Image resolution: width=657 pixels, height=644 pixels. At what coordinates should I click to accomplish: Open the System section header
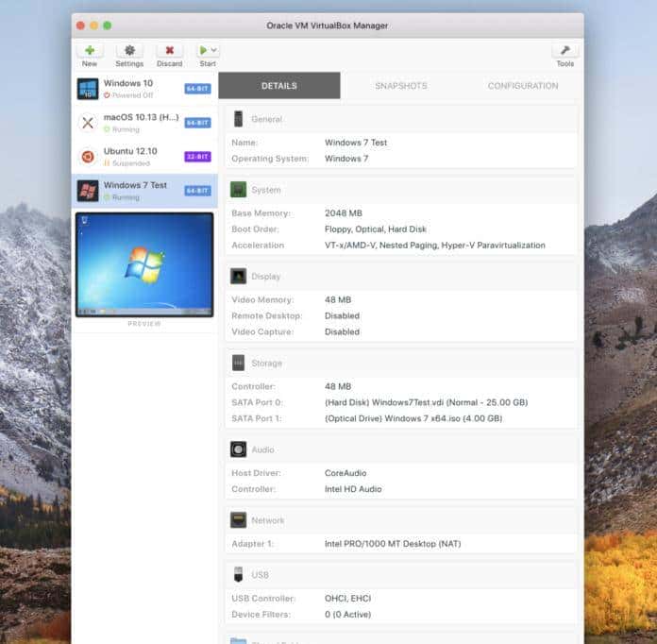401,190
